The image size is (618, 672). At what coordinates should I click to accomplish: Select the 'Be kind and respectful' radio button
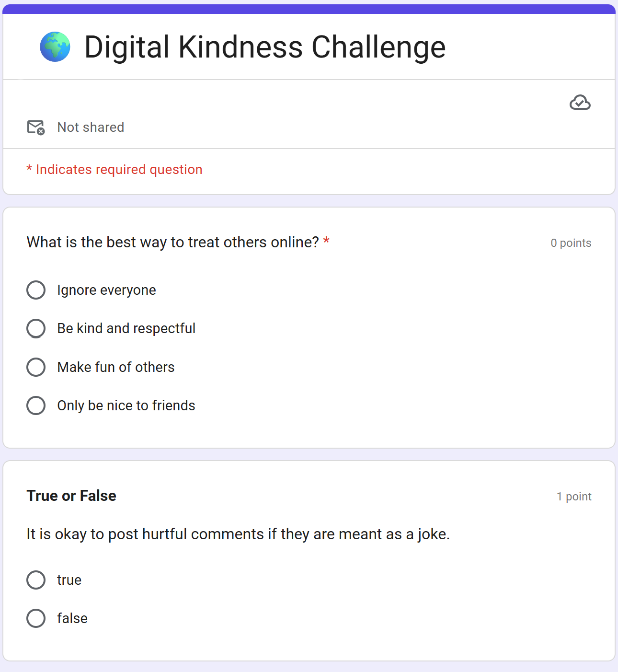coord(36,328)
